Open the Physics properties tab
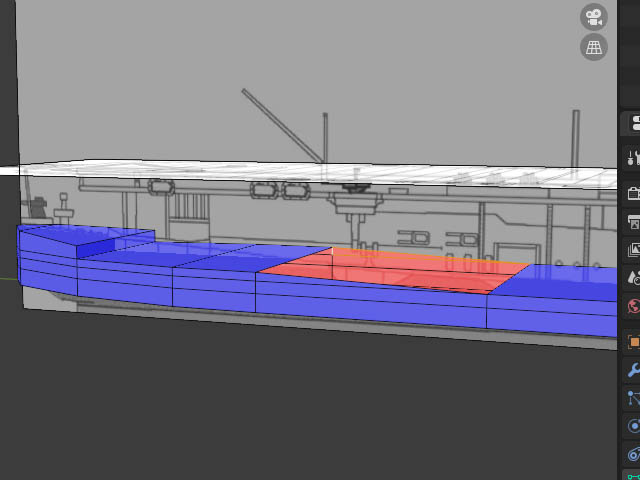 coord(633,426)
